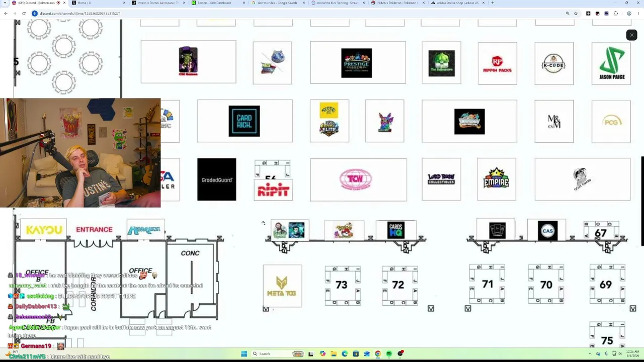
Task: Click the Prestige Collectibles booth logo
Action: 357,63
